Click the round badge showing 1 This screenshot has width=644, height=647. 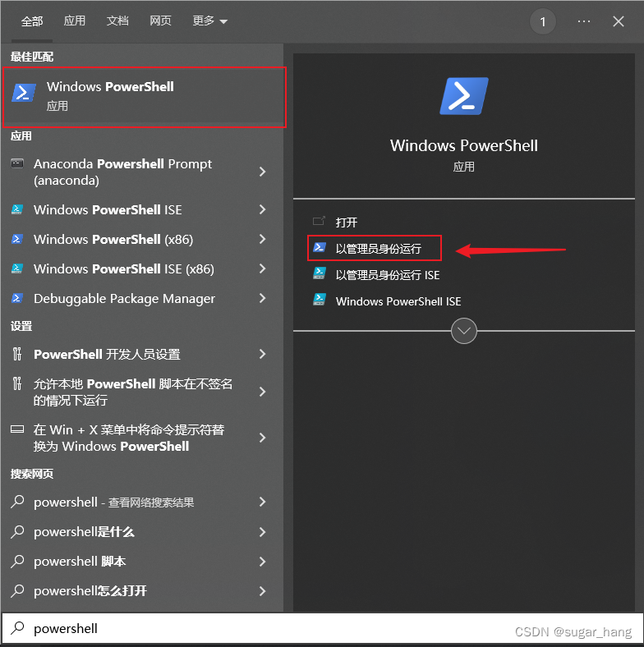tap(543, 21)
